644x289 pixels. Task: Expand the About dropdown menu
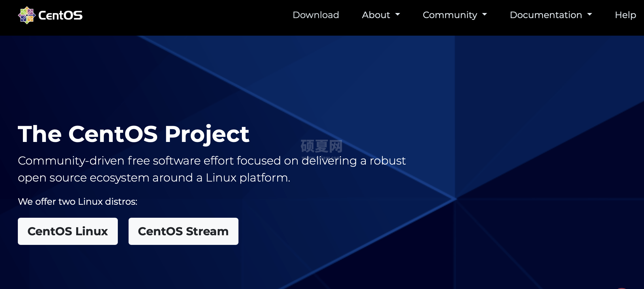[x=381, y=15]
